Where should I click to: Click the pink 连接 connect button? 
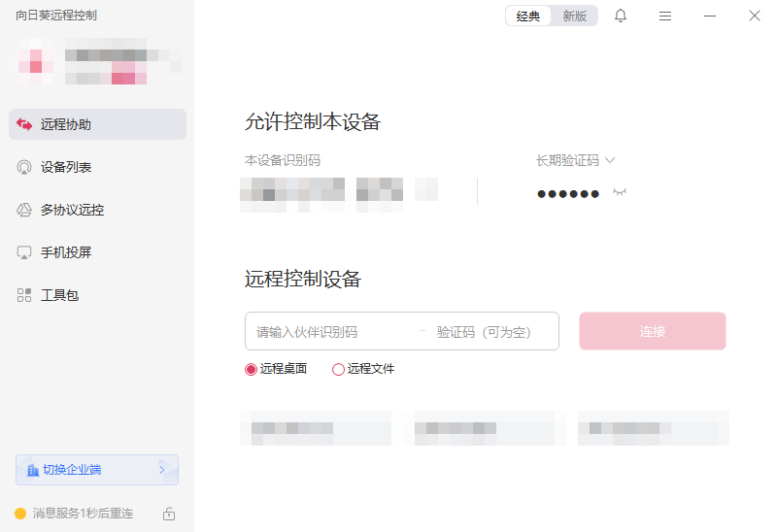click(x=653, y=331)
